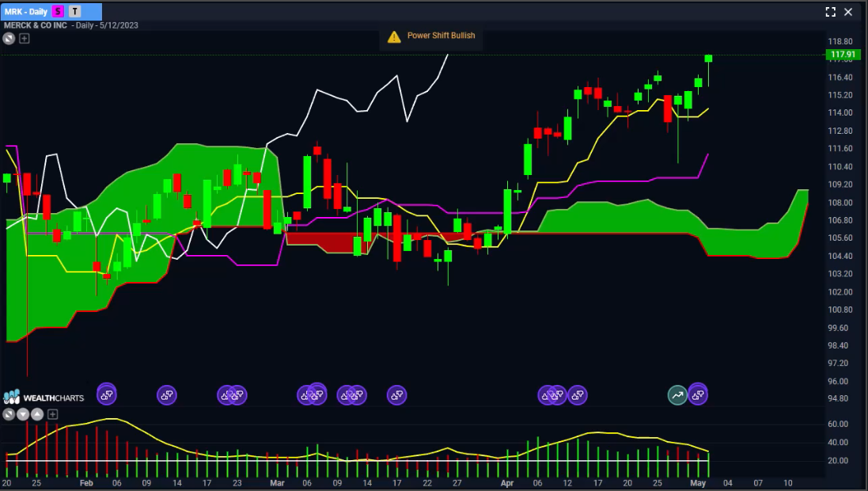This screenshot has width=868, height=491.
Task: Click the 102.00 price axis label
Action: (840, 292)
